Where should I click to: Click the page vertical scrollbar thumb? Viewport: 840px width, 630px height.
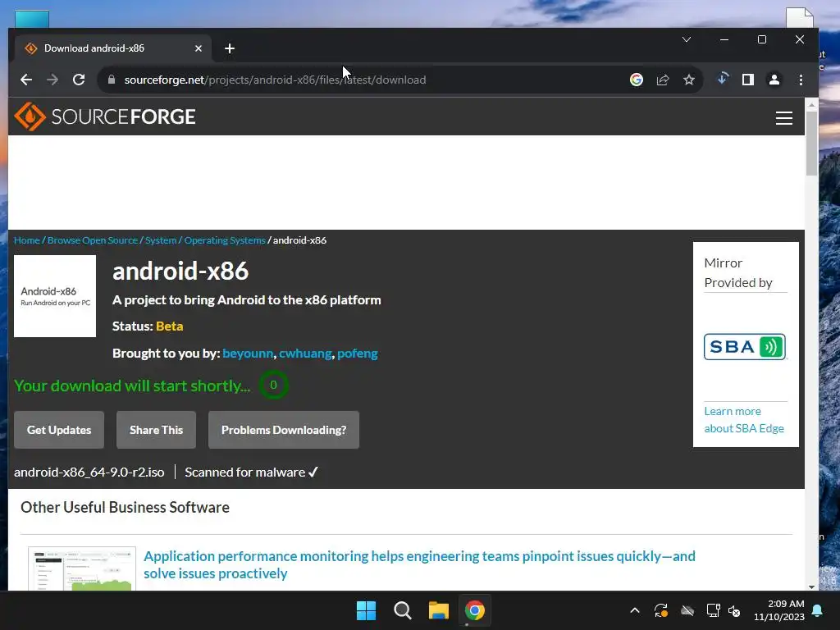(811, 143)
